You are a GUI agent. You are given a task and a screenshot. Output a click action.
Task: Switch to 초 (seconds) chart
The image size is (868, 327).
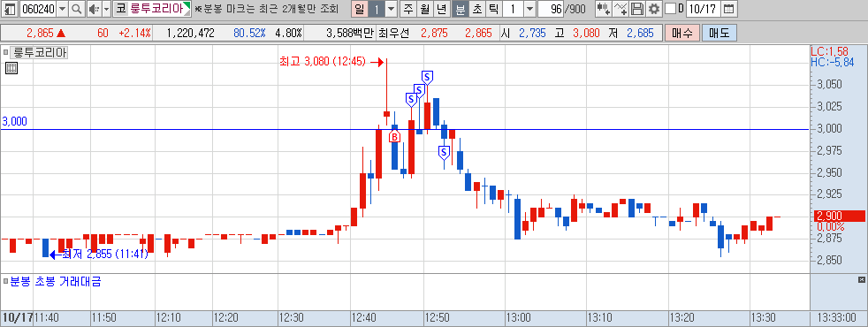[x=476, y=9]
